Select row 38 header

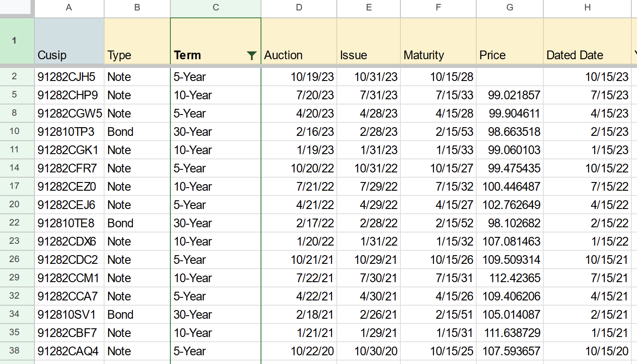coord(17,351)
